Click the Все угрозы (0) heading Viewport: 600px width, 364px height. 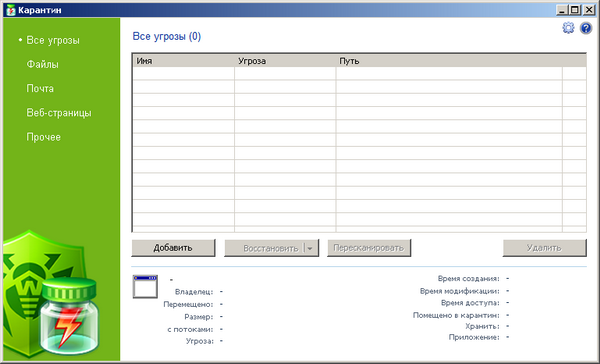tap(166, 36)
